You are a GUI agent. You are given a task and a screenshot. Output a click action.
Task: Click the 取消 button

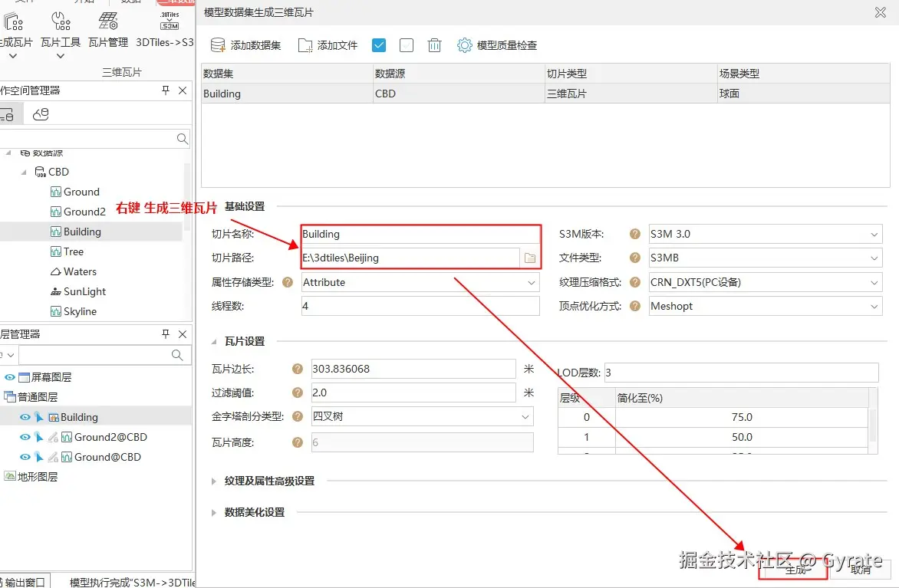[x=860, y=571]
